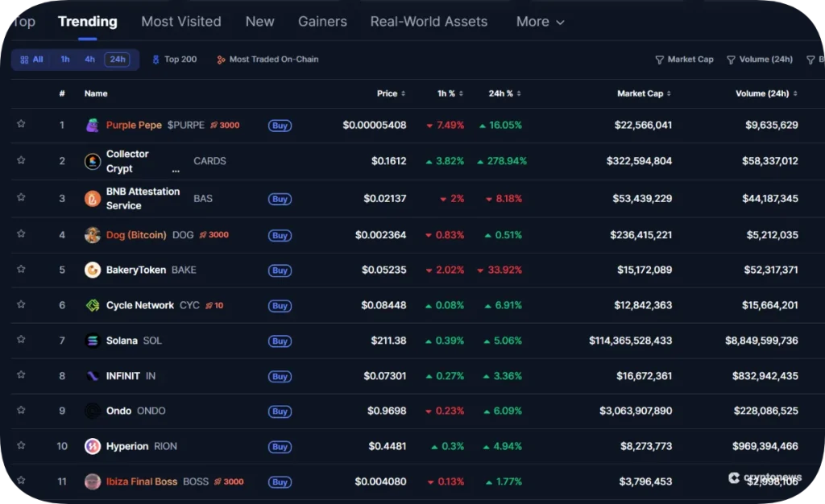
Task: Click the Ondo coin logo
Action: [x=93, y=411]
